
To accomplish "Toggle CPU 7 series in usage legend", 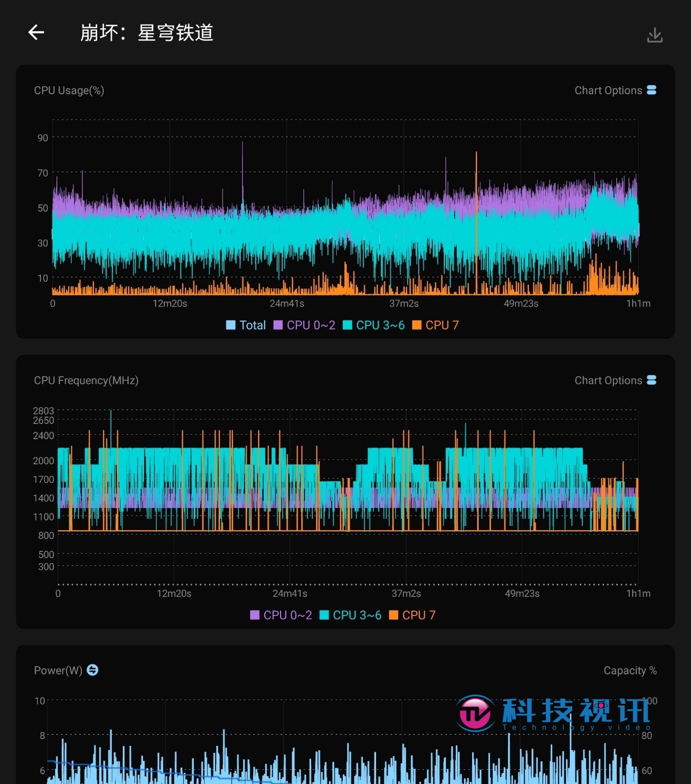I will point(436,325).
